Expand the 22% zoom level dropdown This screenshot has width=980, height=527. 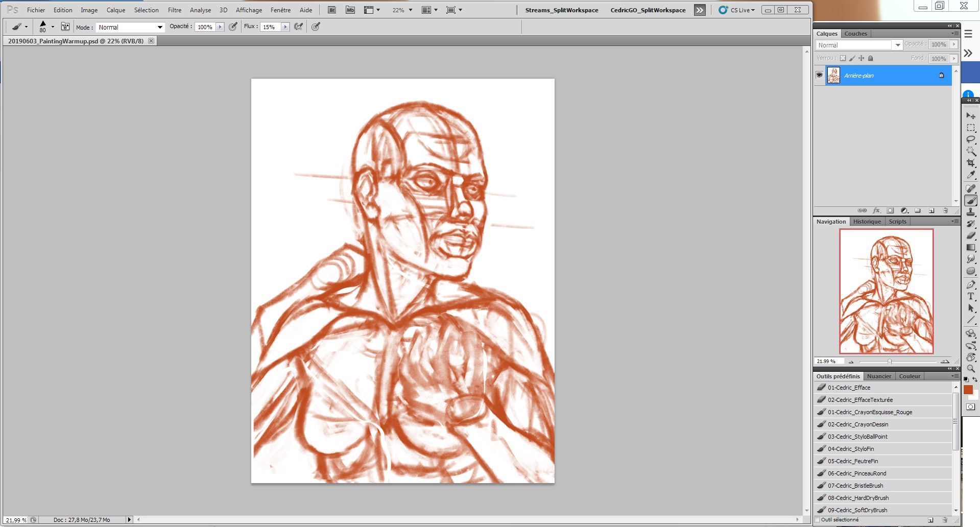click(410, 10)
